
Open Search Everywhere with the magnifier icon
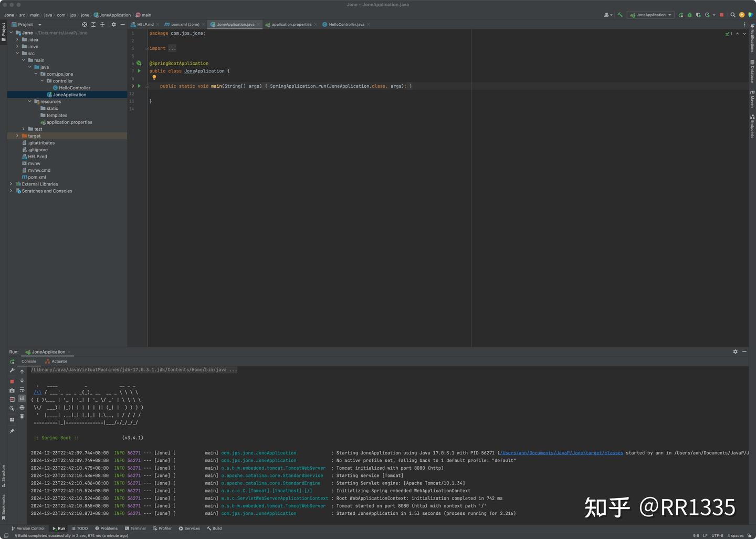733,15
